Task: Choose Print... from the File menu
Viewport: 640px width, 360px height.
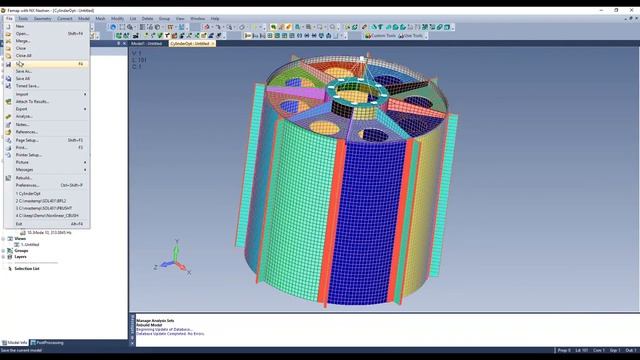Action: click(x=47, y=147)
